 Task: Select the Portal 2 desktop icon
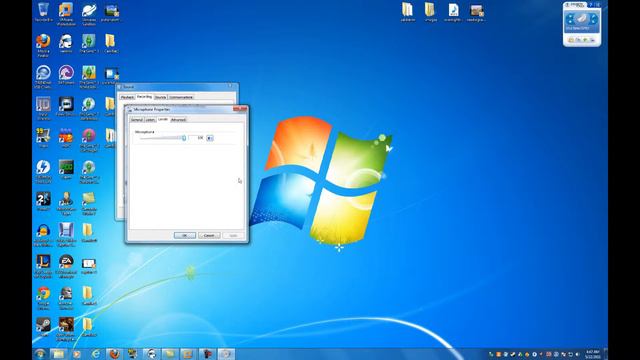point(43,201)
